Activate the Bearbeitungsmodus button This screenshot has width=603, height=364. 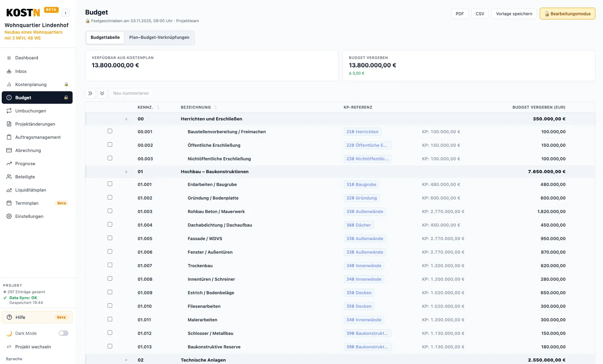point(568,14)
